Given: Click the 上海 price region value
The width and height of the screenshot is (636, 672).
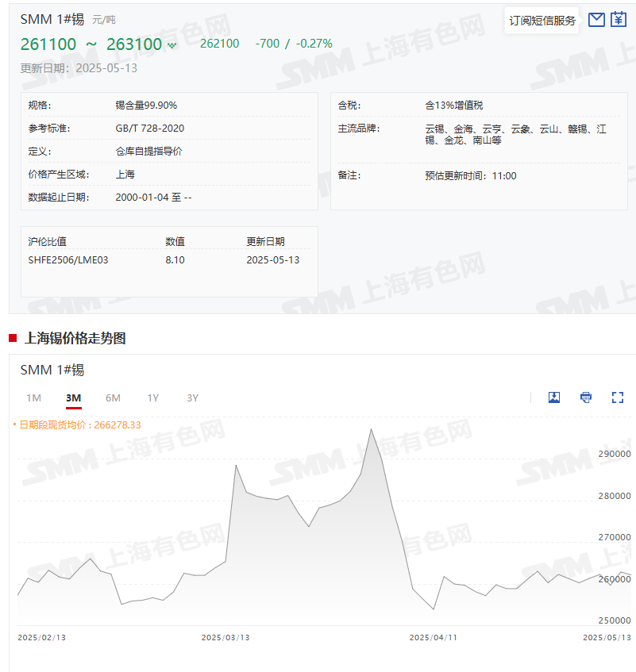Looking at the screenshot, I should 125,175.
